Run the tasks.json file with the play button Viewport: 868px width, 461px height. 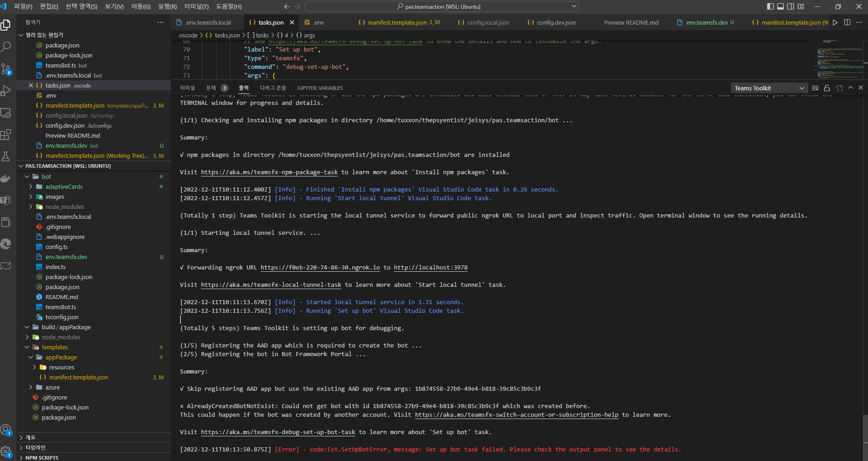tap(835, 22)
